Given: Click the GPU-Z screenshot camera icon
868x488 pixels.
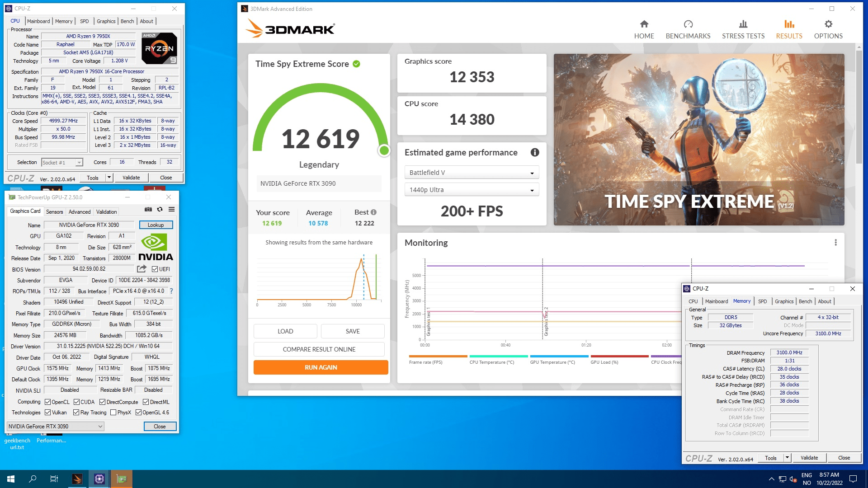Looking at the screenshot, I should [x=148, y=209].
